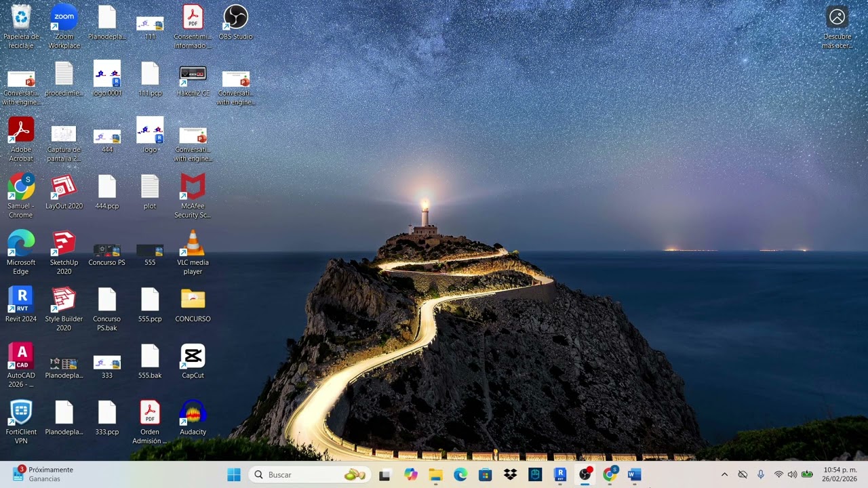
Task: Select the 333.pcp file icon
Action: click(106, 418)
